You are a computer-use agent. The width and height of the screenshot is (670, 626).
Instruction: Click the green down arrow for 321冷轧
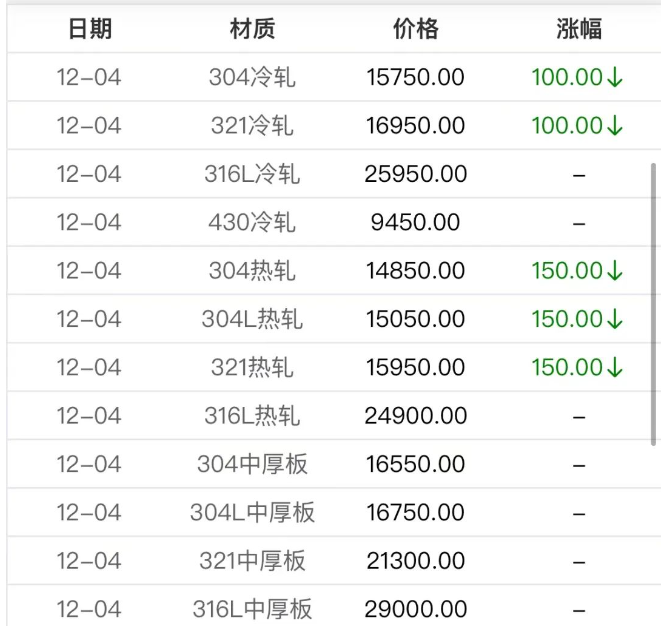[x=615, y=126]
